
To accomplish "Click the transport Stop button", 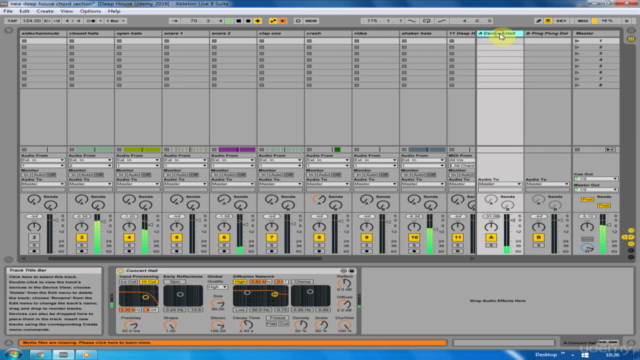I will pyautogui.click(x=238, y=21).
